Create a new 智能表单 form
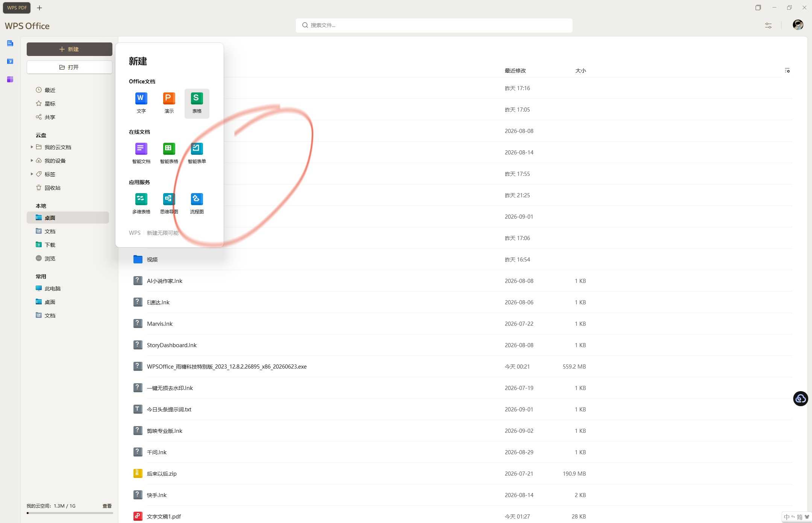The height and width of the screenshot is (523, 812). pyautogui.click(x=197, y=153)
